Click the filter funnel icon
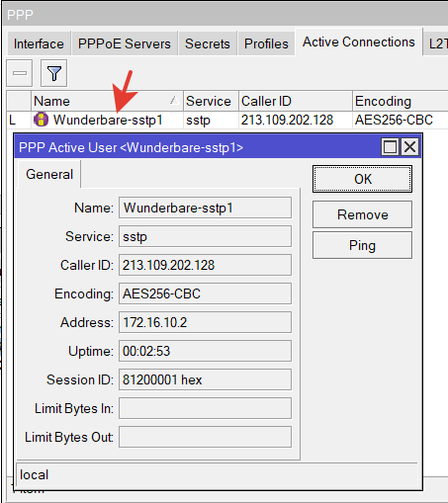This screenshot has height=503, width=448. pos(53,73)
